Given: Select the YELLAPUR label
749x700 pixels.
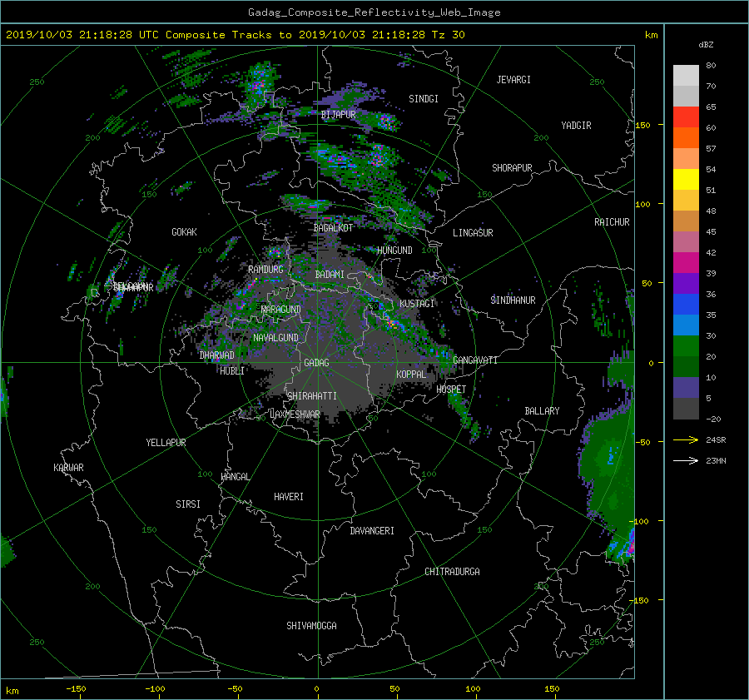Looking at the screenshot, I should (x=166, y=443).
